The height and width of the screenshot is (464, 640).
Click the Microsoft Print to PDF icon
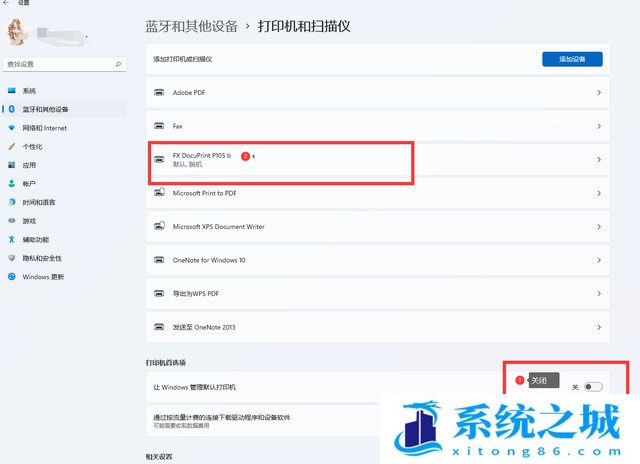(159, 192)
